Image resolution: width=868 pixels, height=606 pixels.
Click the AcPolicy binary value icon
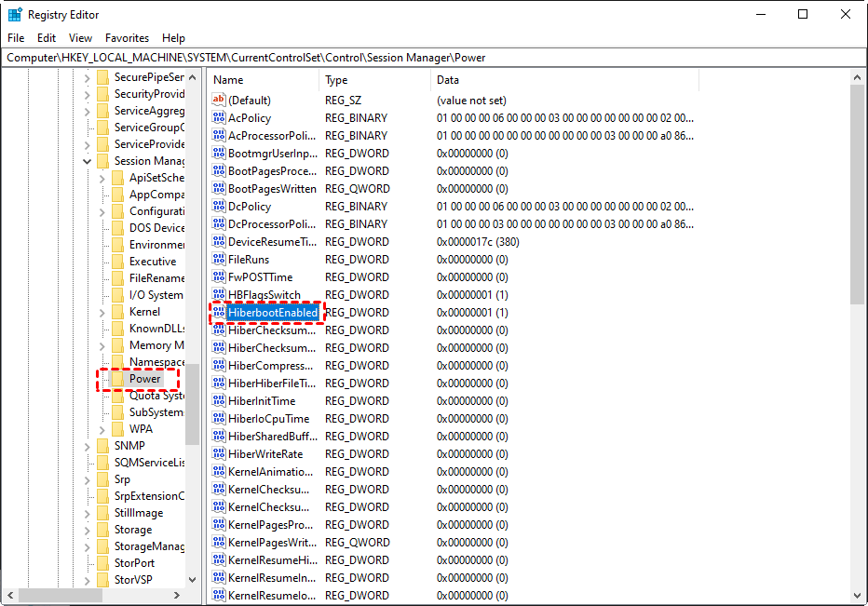coord(219,118)
